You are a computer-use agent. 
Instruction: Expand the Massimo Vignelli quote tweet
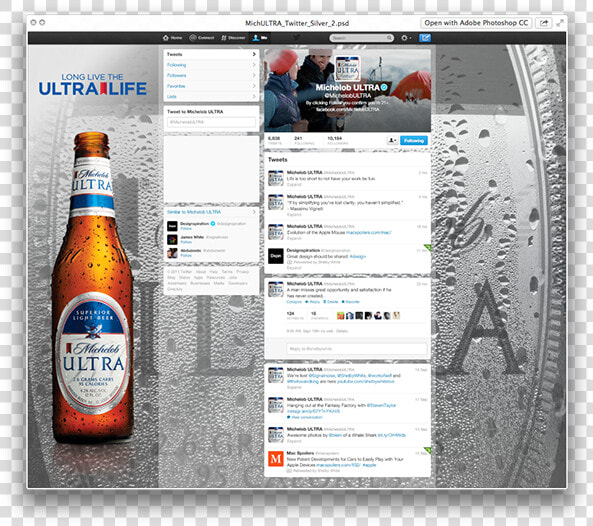coord(294,214)
